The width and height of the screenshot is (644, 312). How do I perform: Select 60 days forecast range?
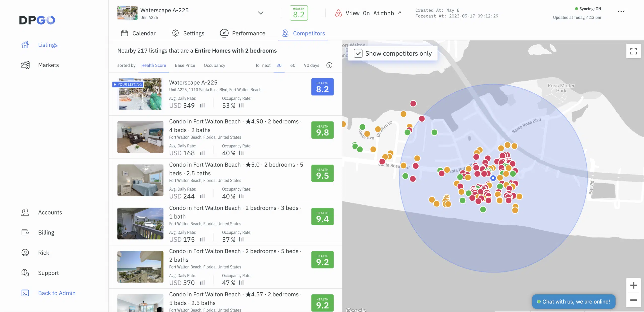293,65
